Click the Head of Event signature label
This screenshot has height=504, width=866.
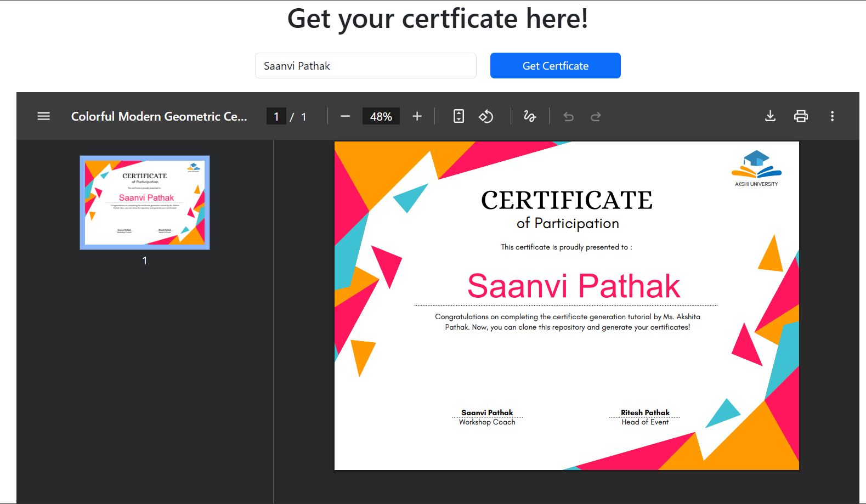pos(645,422)
